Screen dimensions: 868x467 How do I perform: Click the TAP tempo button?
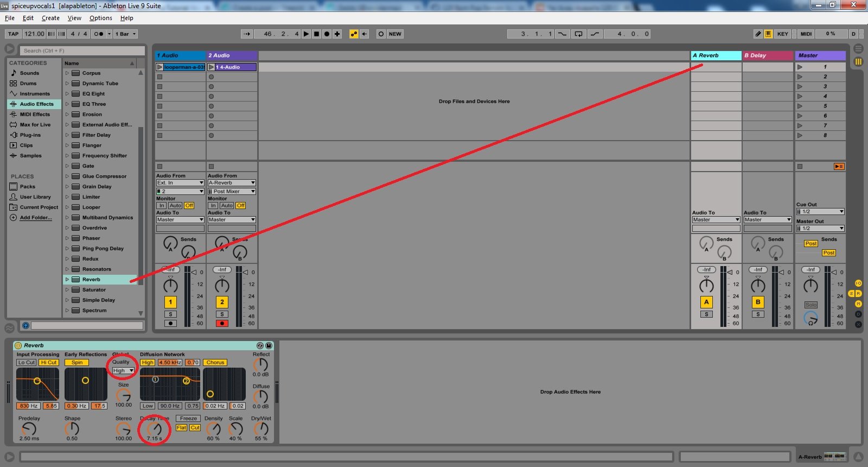(14, 34)
